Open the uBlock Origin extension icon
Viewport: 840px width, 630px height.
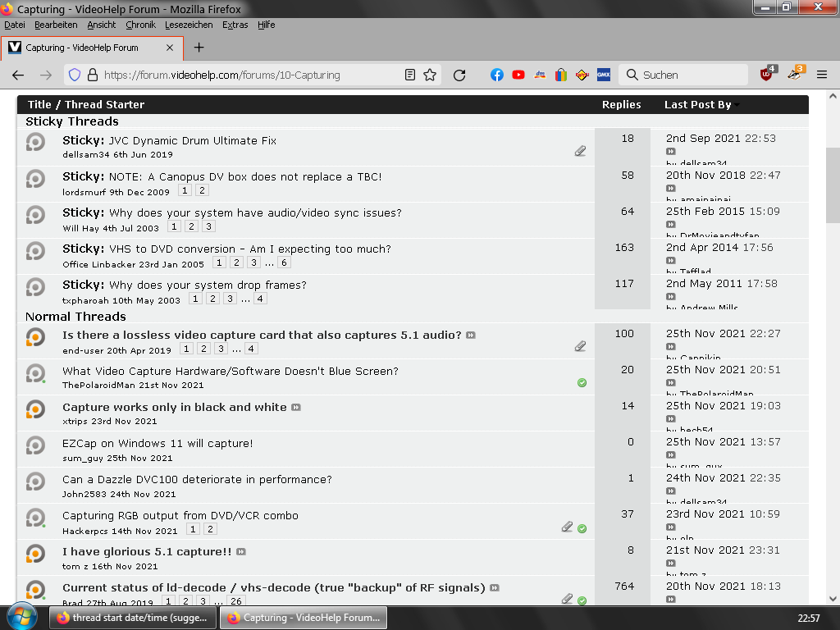(x=766, y=75)
